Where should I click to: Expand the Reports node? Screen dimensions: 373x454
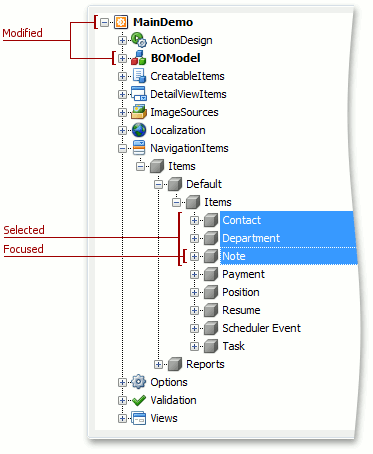click(x=158, y=364)
